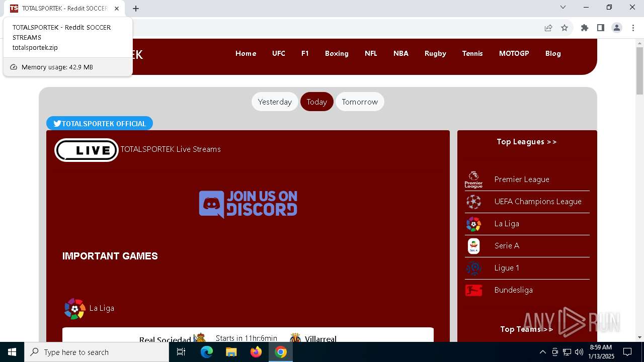644x362 pixels.
Task: Open Chrome's three-dot menu
Action: [x=633, y=28]
